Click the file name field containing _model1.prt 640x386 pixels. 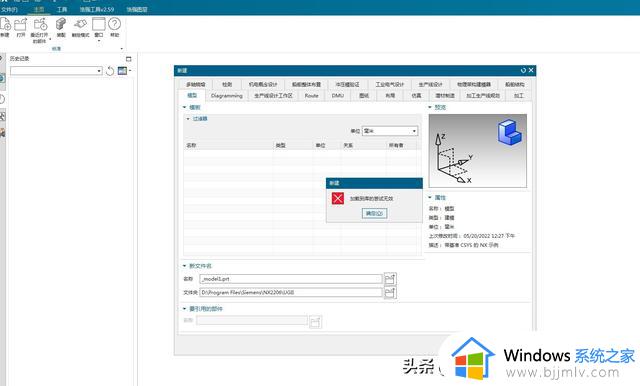(x=291, y=279)
